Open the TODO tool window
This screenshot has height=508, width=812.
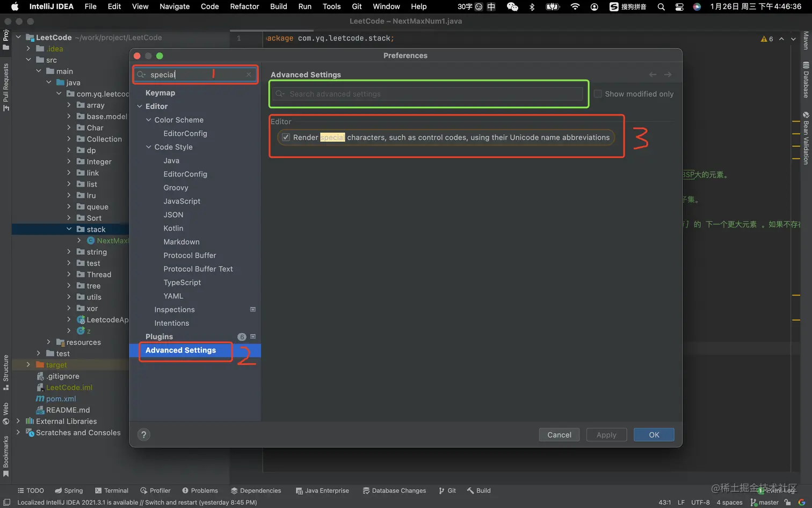[x=31, y=490]
